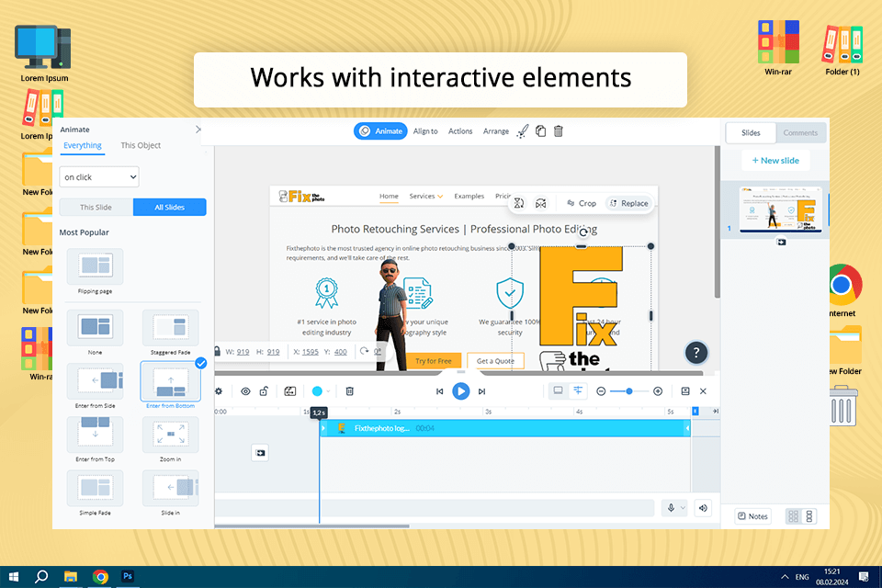Uncheck the blue checkmark on Enter from Bottom
Screen dimensions: 882x588
(x=201, y=364)
